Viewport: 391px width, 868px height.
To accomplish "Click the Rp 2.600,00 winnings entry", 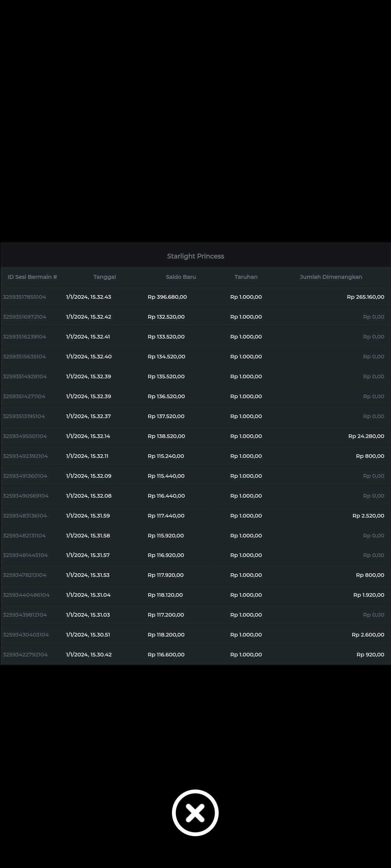I will click(368, 635).
